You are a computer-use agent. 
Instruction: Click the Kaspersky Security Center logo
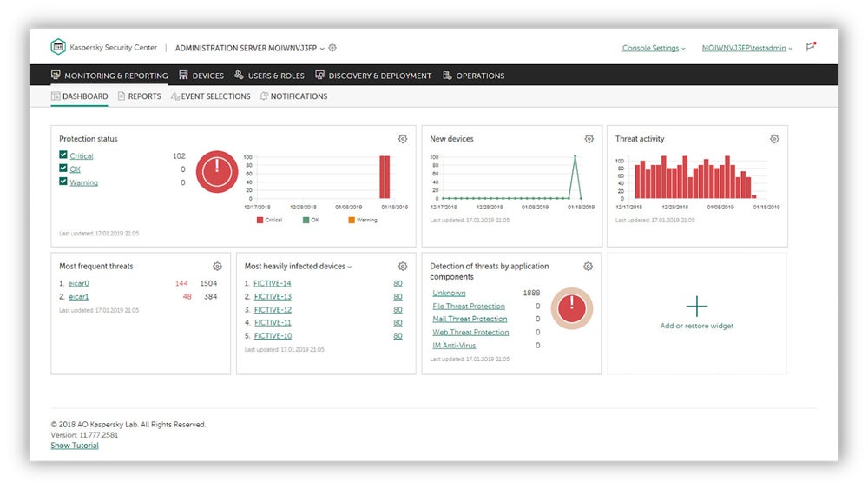coord(58,47)
